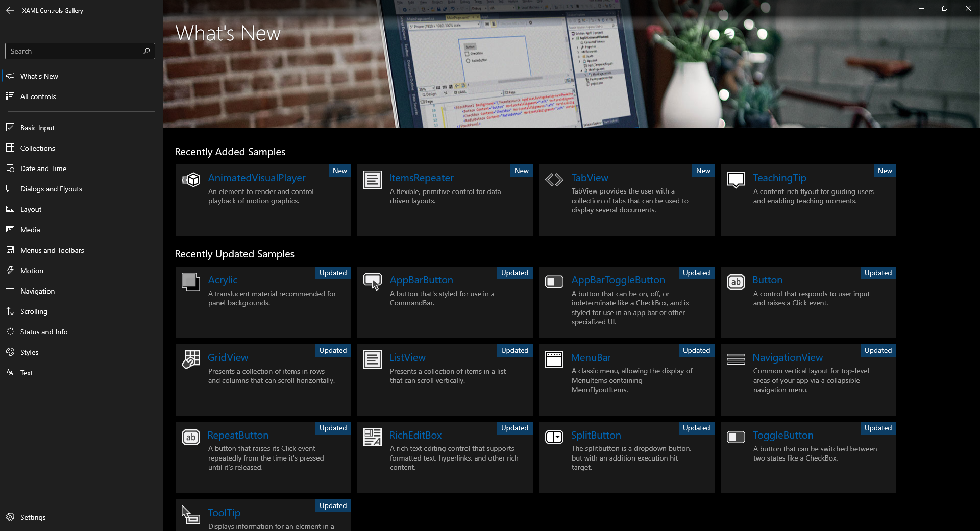Click 'Recently Added Samples' heading
Screen dimensions: 980x531
230,152
